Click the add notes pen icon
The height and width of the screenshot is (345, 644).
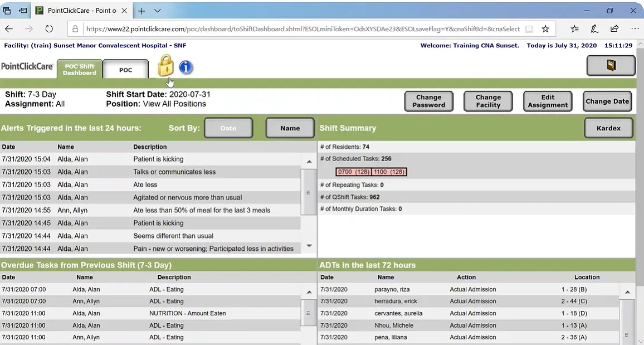click(594, 29)
